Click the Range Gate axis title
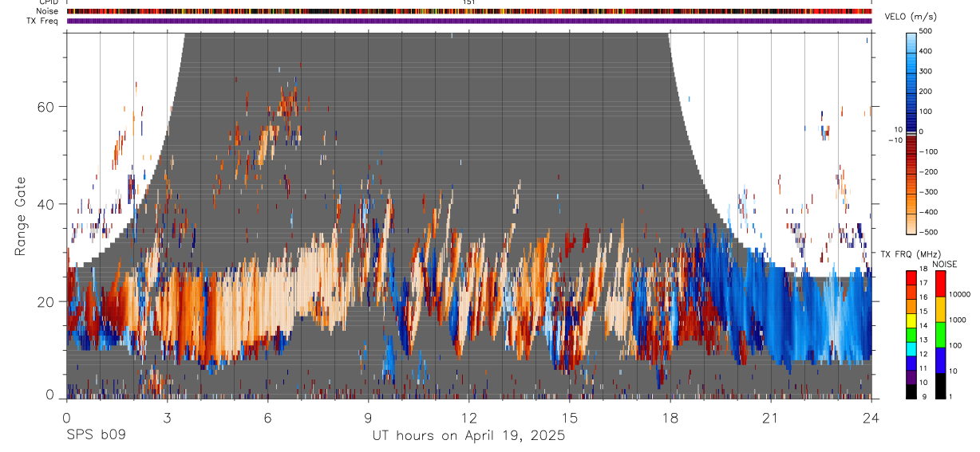 click(22, 215)
